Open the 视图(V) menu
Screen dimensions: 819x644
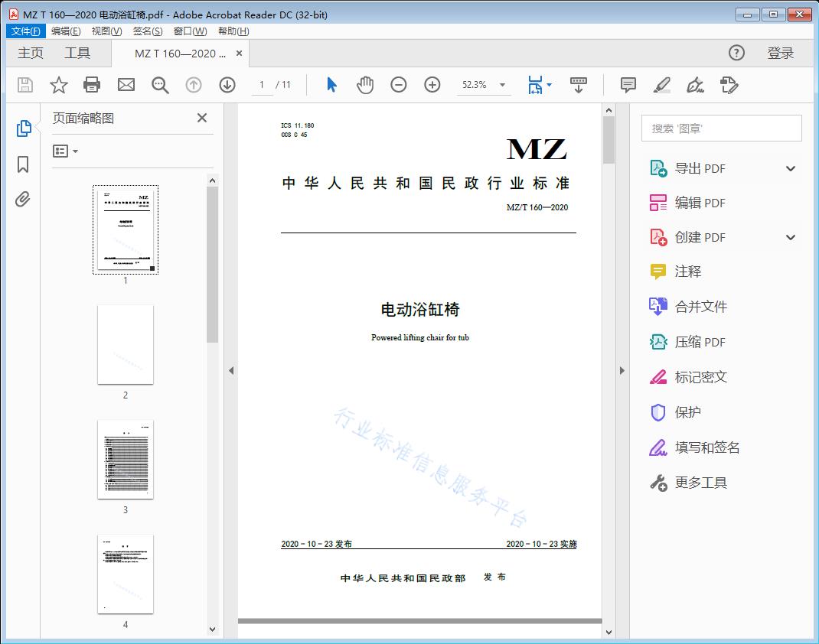point(106,31)
